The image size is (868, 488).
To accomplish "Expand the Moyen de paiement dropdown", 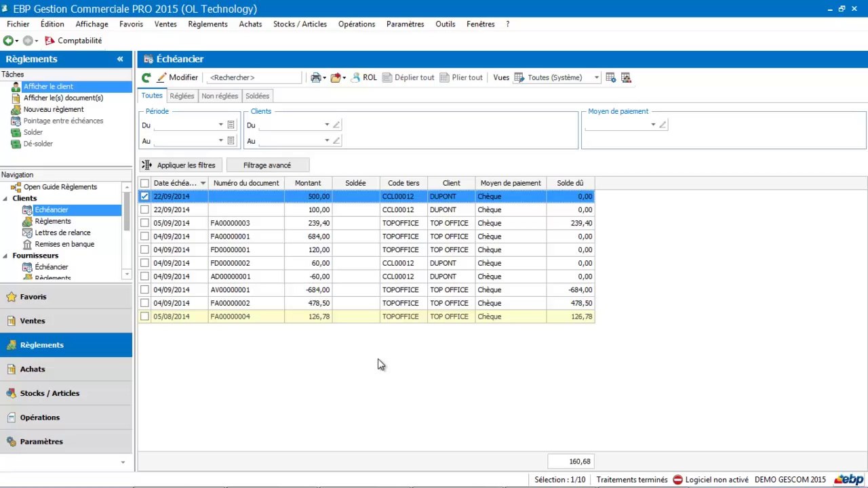I will pyautogui.click(x=653, y=125).
